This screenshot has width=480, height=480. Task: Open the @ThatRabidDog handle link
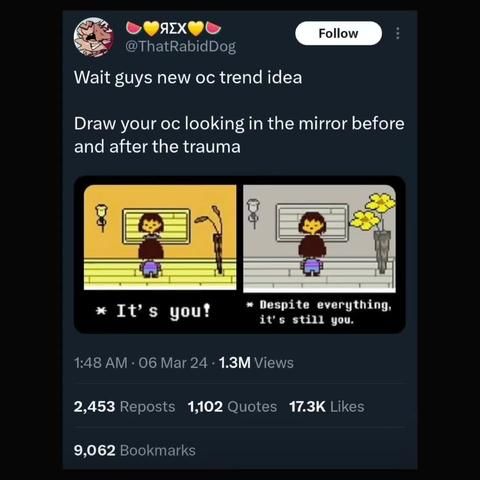181,46
